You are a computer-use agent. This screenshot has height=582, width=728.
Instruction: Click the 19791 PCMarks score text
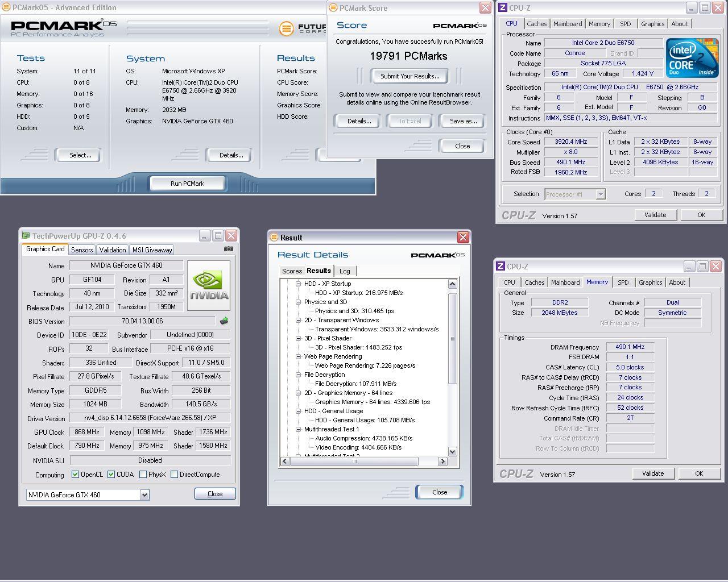pyautogui.click(x=408, y=56)
